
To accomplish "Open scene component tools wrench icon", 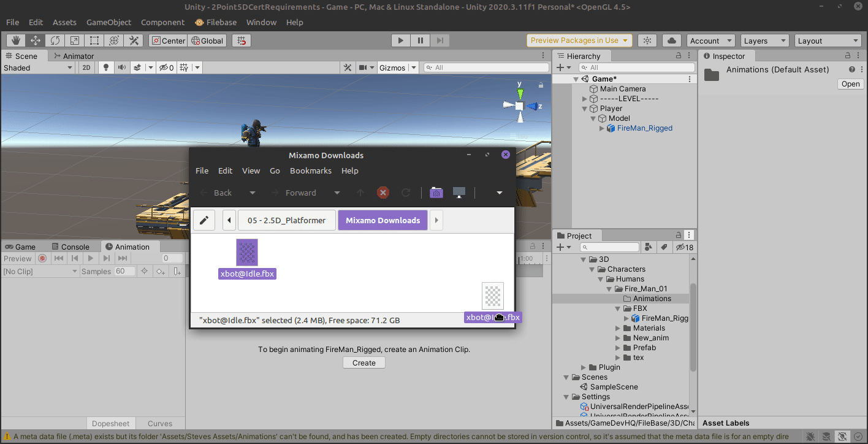I will pos(347,67).
